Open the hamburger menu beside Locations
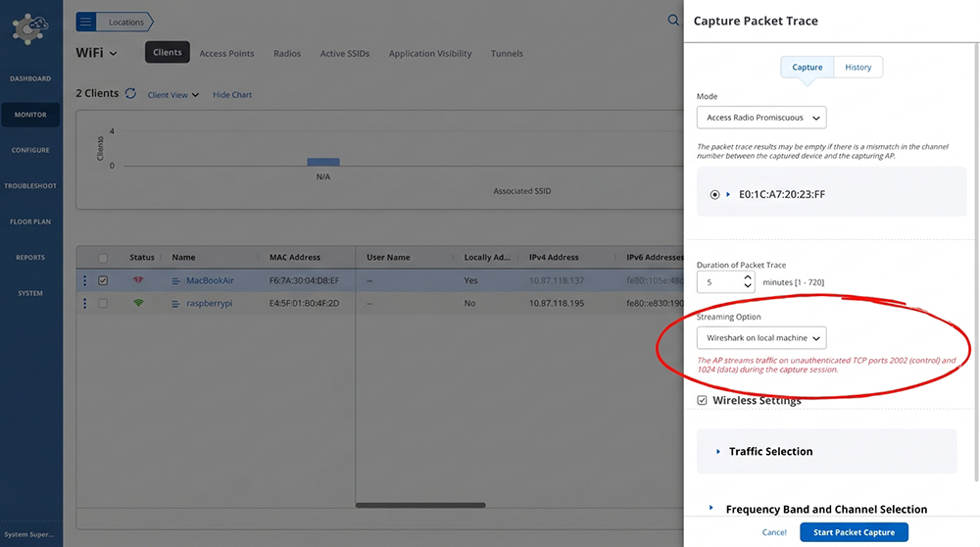The width and height of the screenshot is (980, 547). click(x=85, y=22)
